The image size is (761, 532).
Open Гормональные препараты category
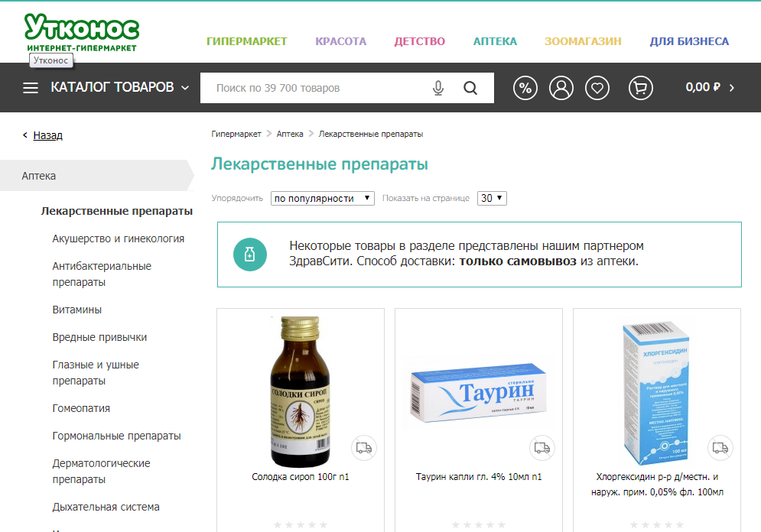coord(116,436)
